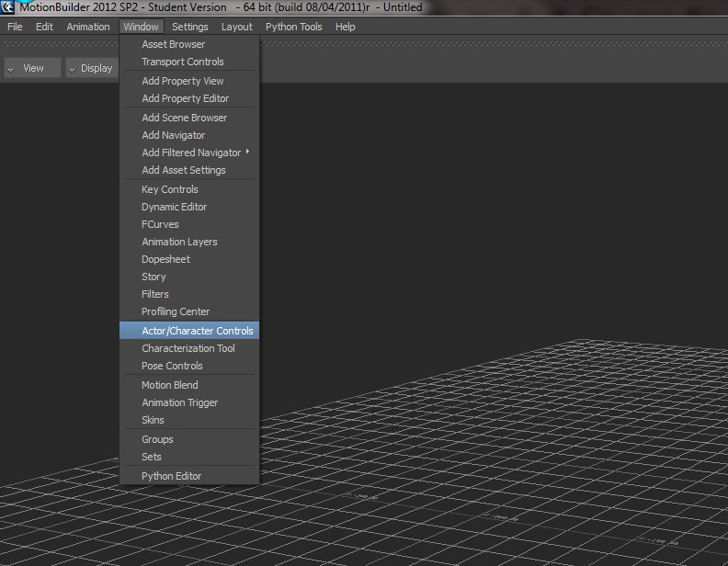
Task: Open the Settings menu
Action: (x=190, y=27)
